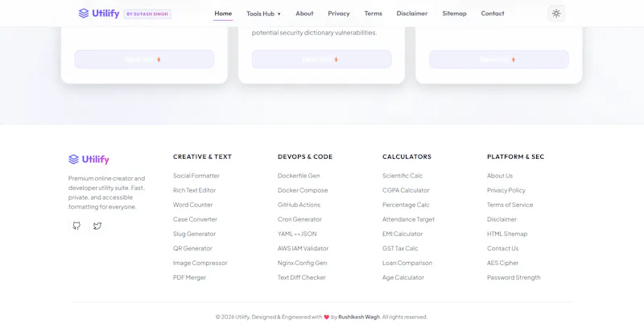Open the Disclaimer footer link

point(502,219)
